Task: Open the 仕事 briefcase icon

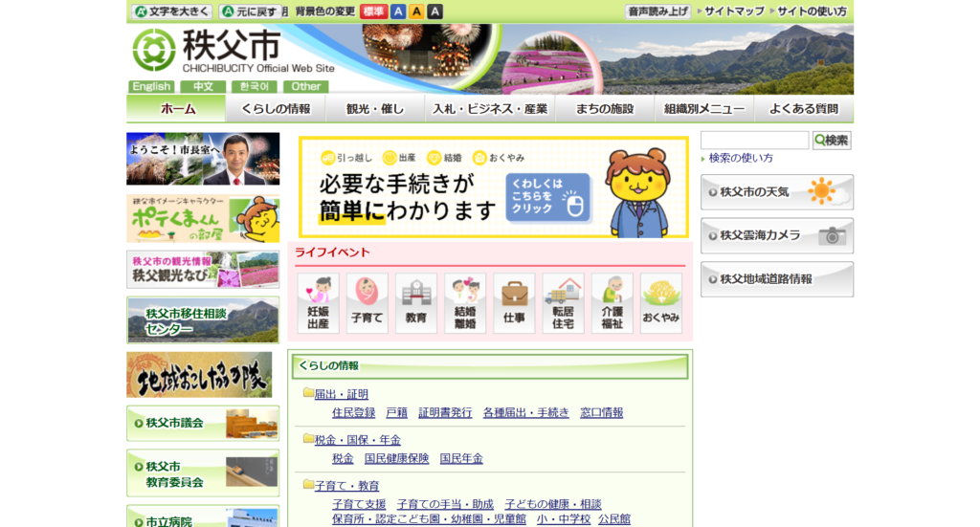Action: [514, 303]
